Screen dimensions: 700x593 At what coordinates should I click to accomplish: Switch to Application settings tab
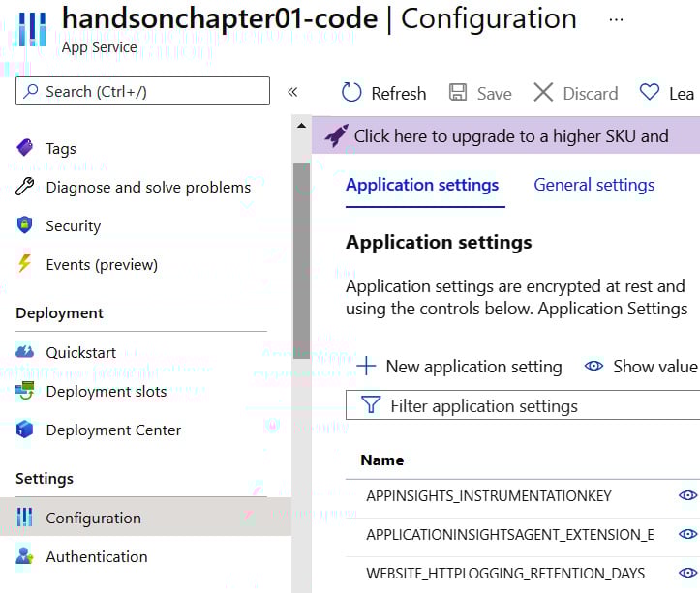pyautogui.click(x=422, y=185)
